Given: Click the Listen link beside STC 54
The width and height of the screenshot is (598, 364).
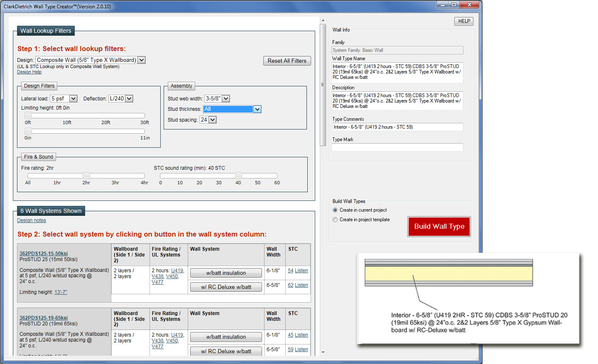Looking at the screenshot, I should tap(301, 271).
